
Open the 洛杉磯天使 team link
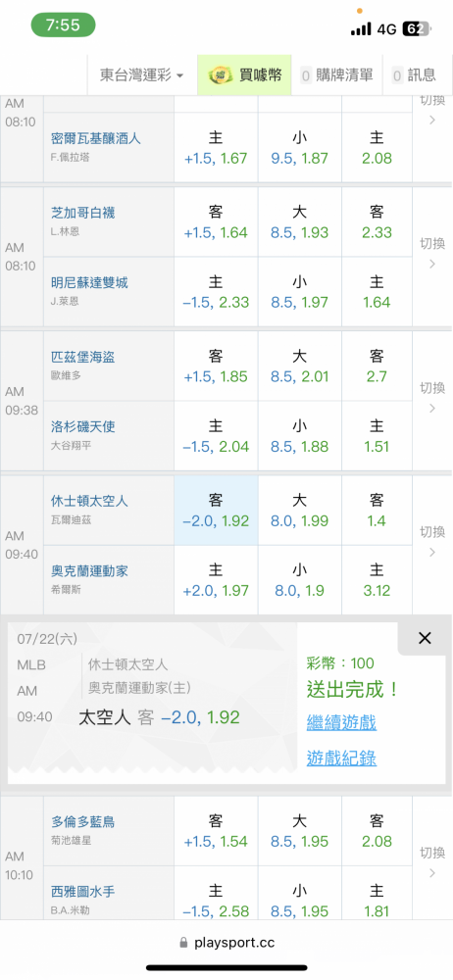point(83,427)
